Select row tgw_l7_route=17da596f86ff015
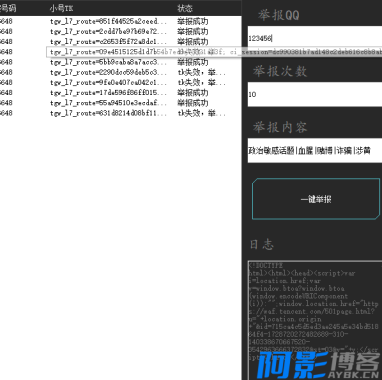The height and width of the screenshot is (380, 382). click(121, 93)
